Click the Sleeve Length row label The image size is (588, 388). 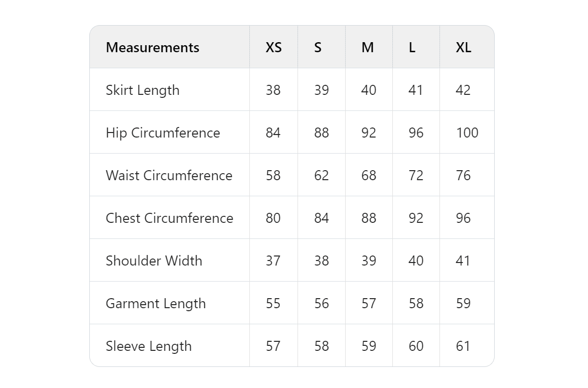pyautogui.click(x=149, y=346)
